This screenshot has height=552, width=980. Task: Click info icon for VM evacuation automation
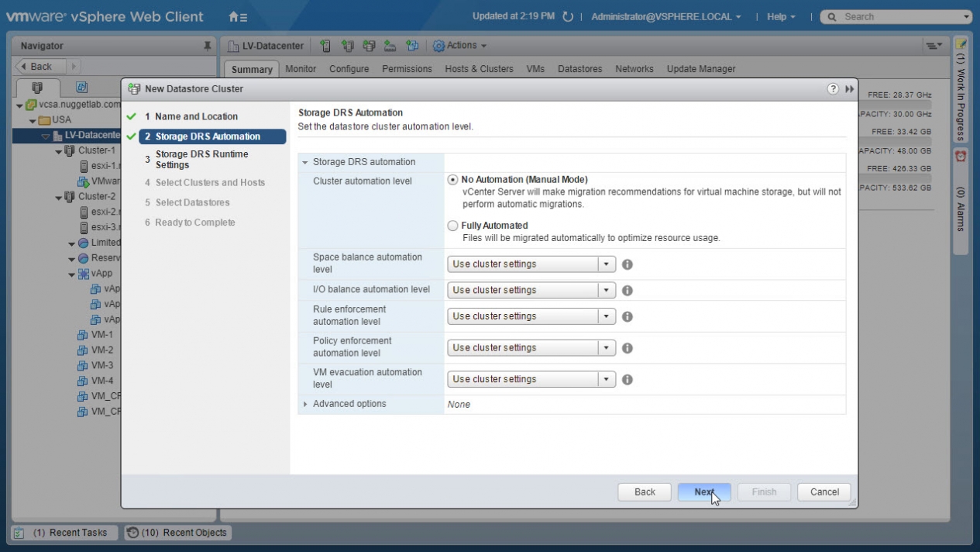tap(628, 380)
